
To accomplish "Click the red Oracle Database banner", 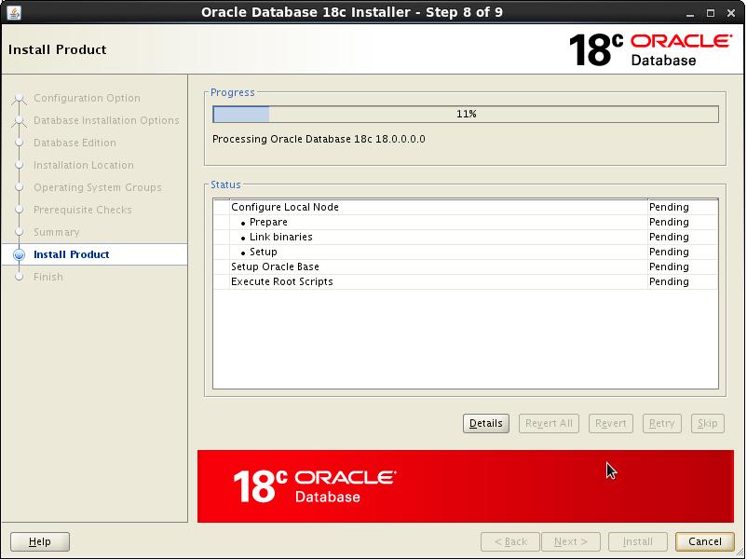I will click(x=465, y=485).
